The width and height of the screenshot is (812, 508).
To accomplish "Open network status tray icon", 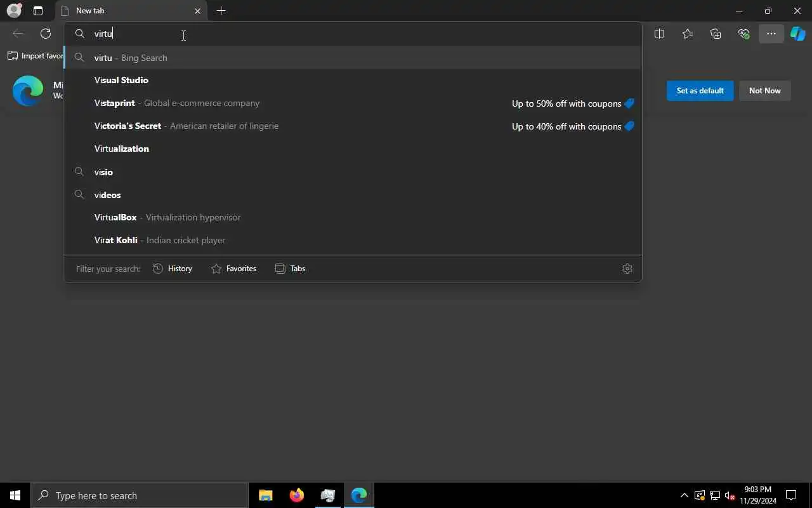I will 715,495.
